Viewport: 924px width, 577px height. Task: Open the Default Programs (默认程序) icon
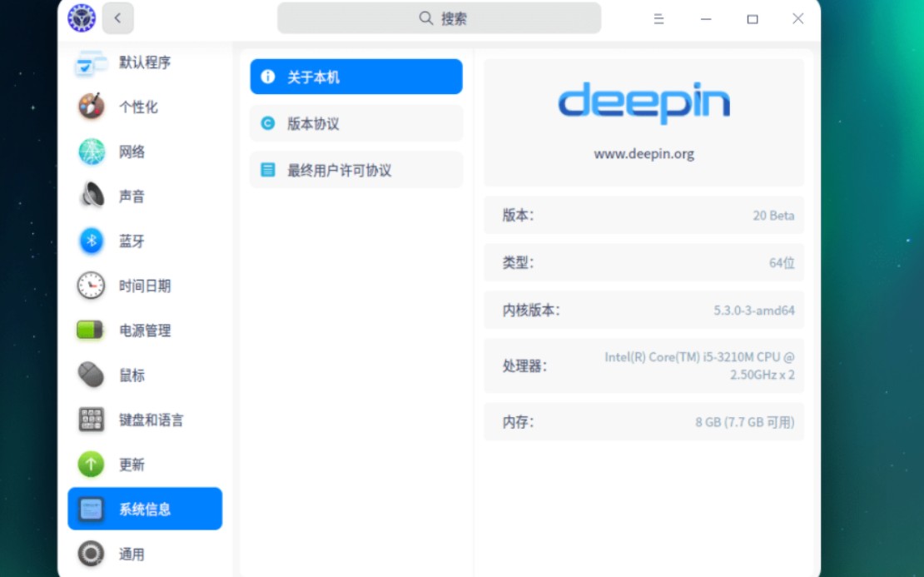point(91,62)
